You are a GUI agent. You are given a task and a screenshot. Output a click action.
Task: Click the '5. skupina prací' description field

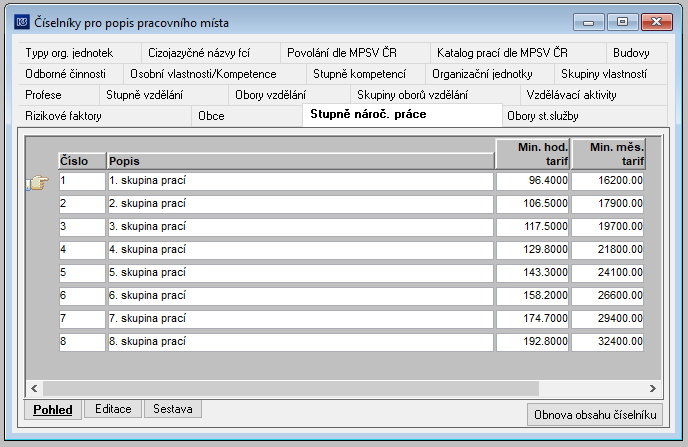[301, 273]
